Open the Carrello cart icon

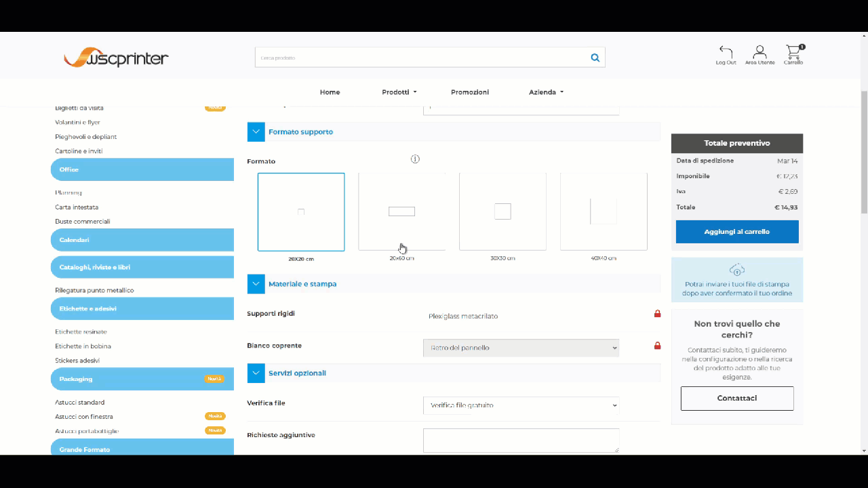click(x=793, y=52)
